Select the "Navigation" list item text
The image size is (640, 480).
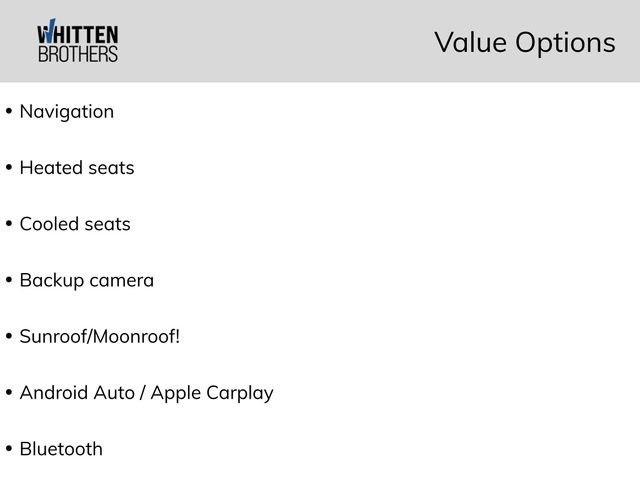pos(66,111)
